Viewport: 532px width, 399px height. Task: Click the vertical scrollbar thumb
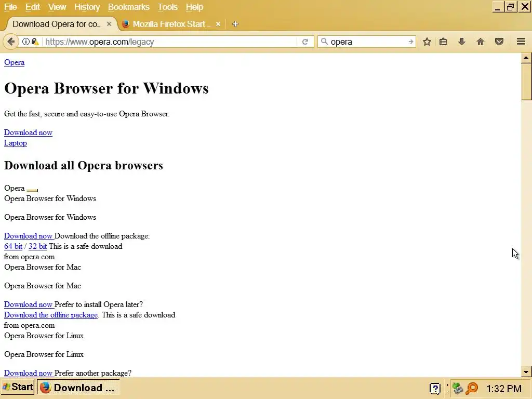(526, 82)
